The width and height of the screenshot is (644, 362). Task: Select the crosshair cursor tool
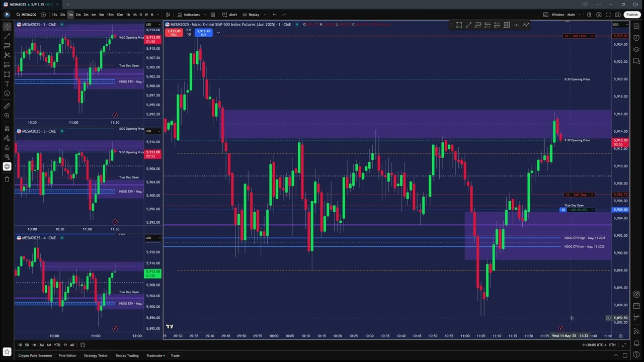(x=7, y=27)
